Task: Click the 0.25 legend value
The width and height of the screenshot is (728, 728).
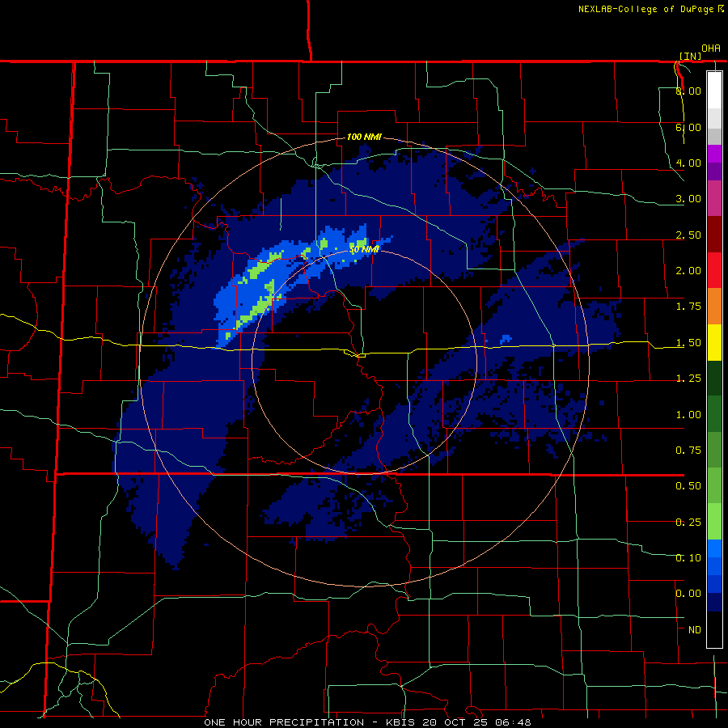Action: point(688,523)
